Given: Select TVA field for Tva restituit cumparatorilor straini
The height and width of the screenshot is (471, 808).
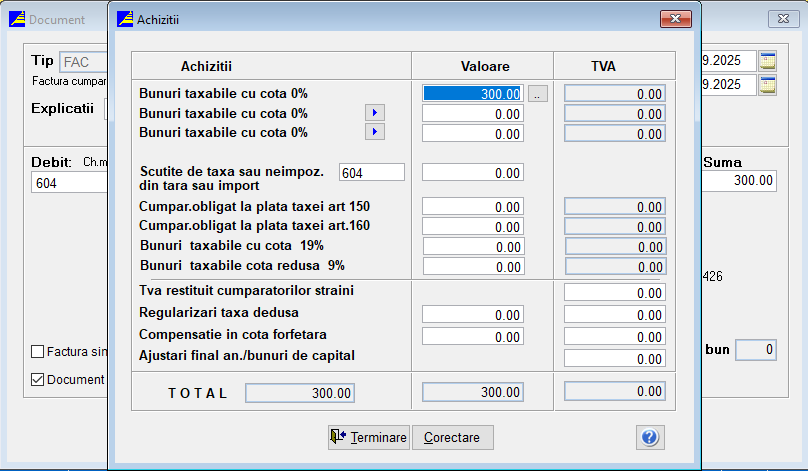Looking at the screenshot, I should coord(615,292).
